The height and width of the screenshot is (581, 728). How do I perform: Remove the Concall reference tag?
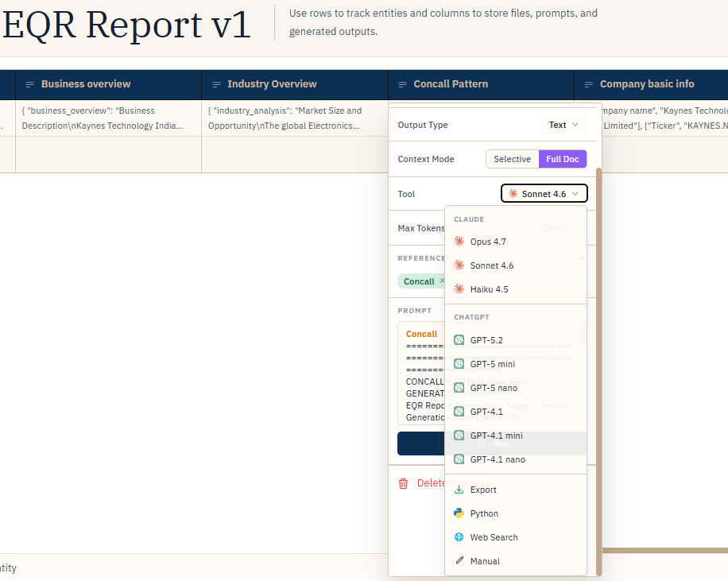tap(442, 281)
